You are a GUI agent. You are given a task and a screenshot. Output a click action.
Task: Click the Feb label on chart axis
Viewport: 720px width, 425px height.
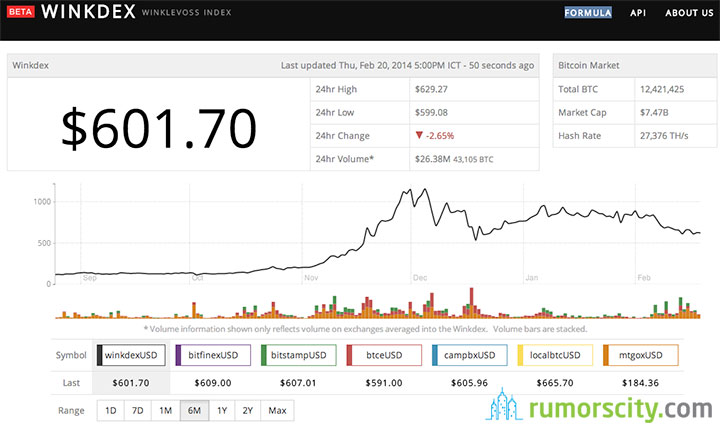tap(644, 278)
